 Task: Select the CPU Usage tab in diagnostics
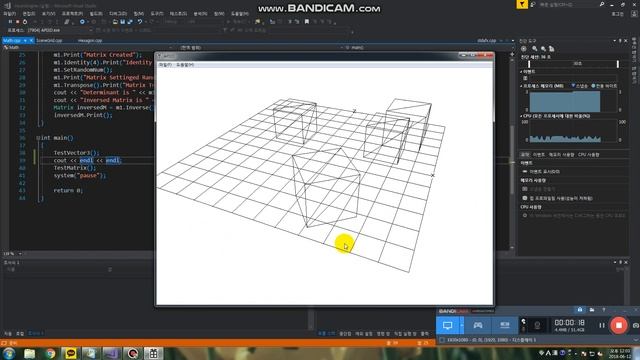coord(589,155)
